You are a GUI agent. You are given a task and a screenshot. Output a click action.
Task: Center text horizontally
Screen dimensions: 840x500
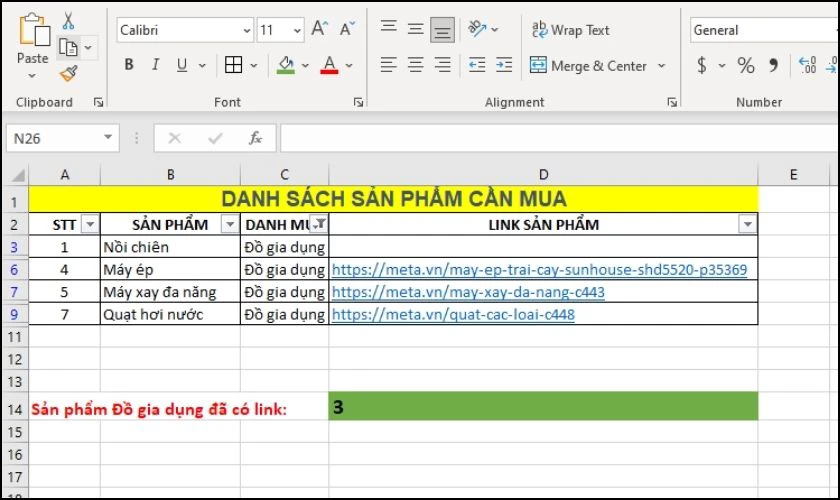416,65
